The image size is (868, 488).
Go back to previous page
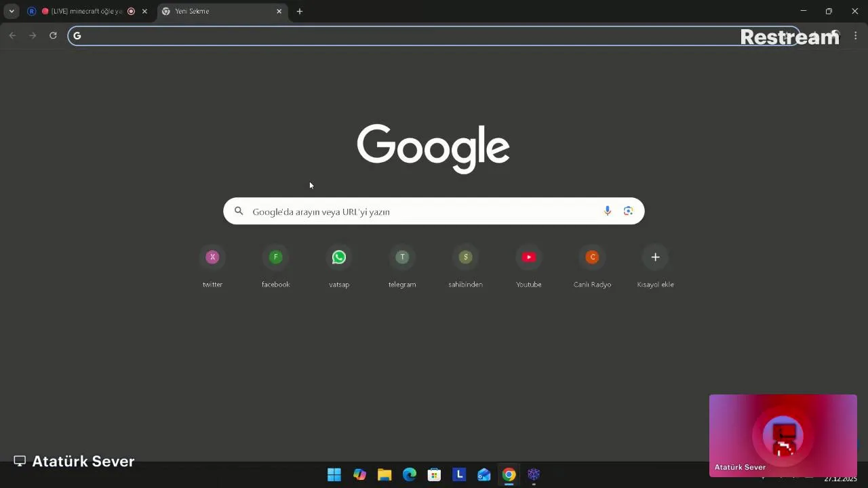pos(12,35)
